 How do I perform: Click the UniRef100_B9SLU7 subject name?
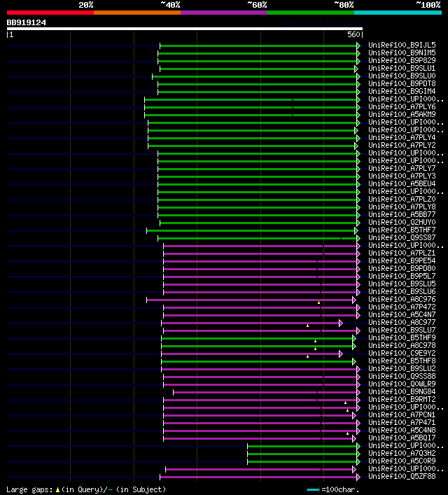(402, 330)
